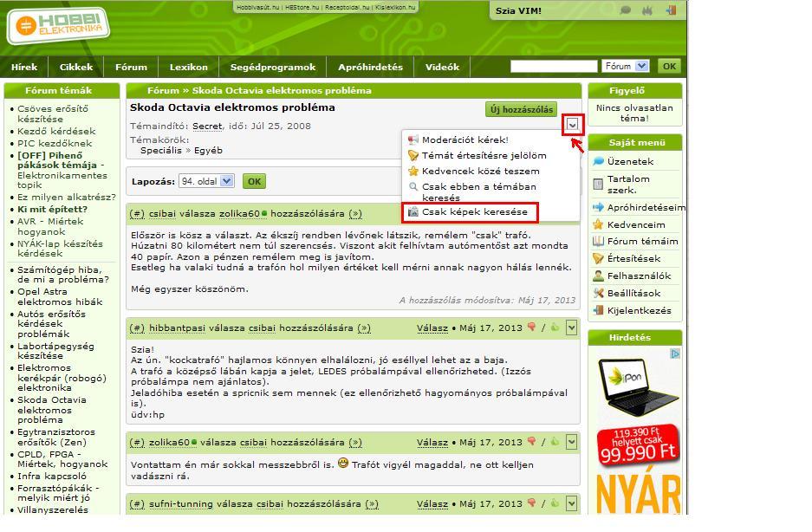812x532 pixels.
Task: Click the Válasz link on hibbantpasi's post
Action: (x=432, y=328)
